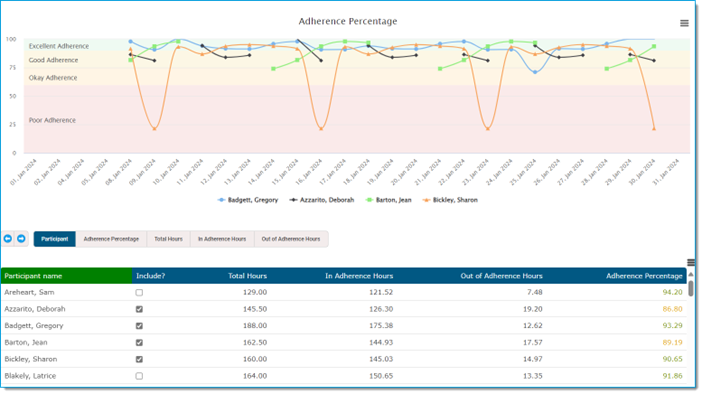The image size is (702, 394).
Task: Click out of adherence value 7.48
Action: tap(535, 292)
